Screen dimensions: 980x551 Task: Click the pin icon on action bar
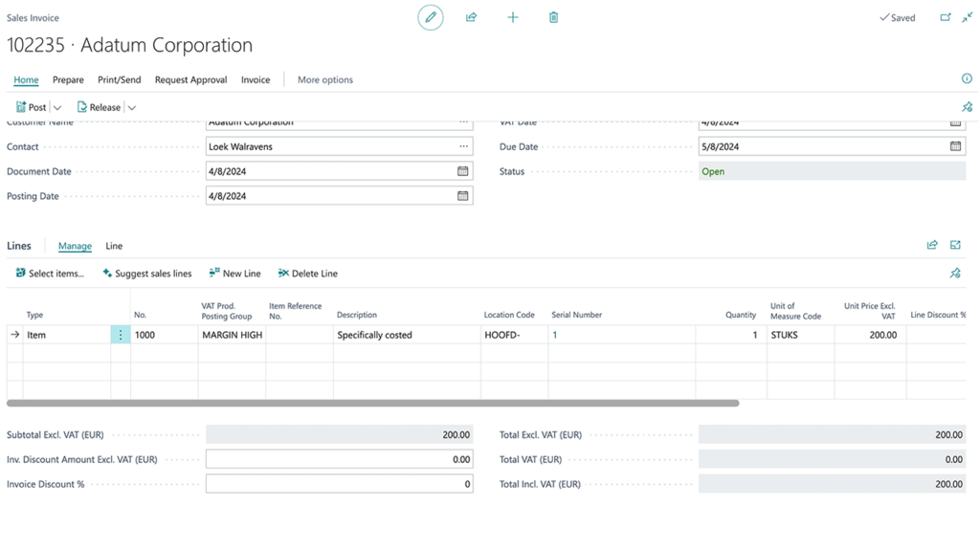tap(967, 107)
